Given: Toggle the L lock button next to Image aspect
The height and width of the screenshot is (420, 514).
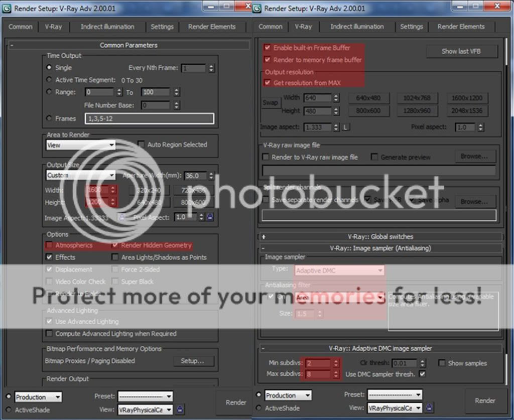Looking at the screenshot, I should (345, 127).
